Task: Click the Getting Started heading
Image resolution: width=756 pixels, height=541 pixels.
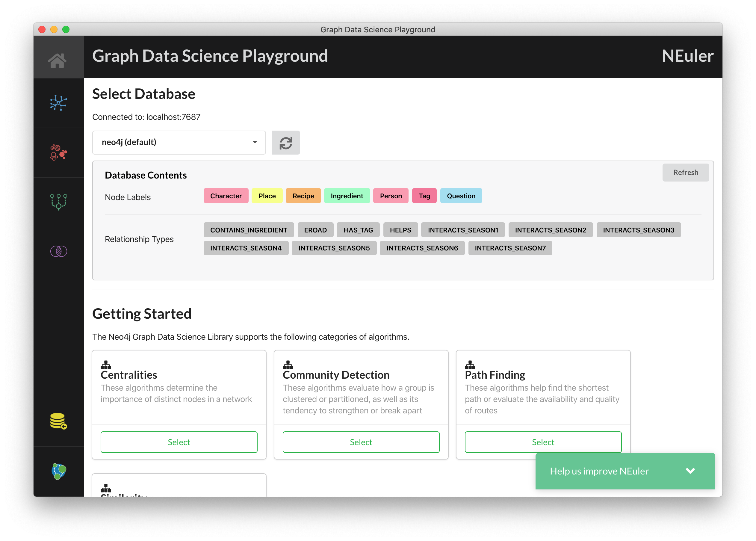Action: click(142, 313)
